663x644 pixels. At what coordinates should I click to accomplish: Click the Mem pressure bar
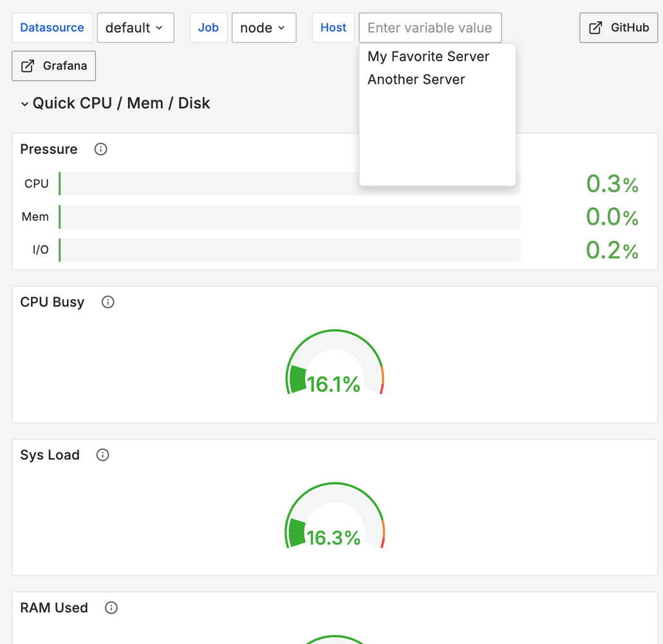290,216
